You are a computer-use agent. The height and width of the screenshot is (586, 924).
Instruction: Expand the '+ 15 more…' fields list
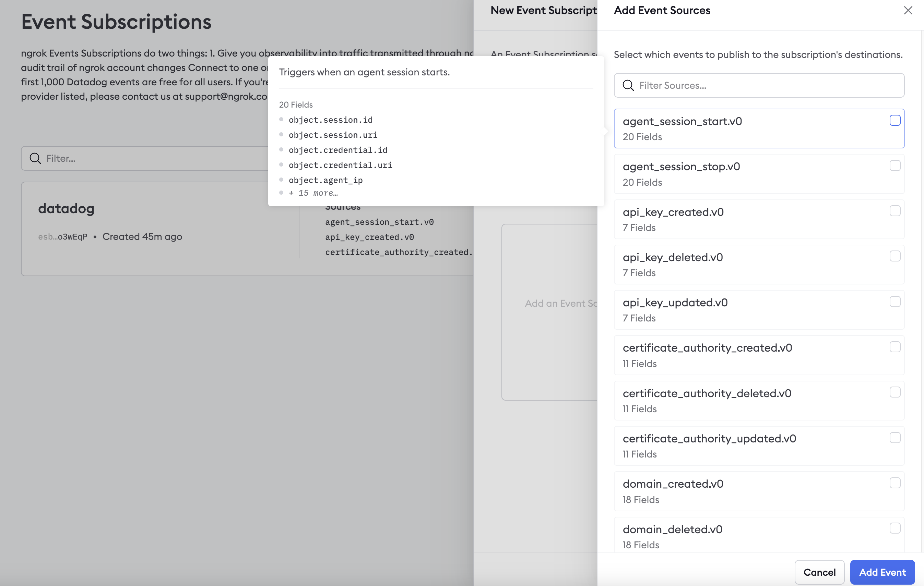313,193
